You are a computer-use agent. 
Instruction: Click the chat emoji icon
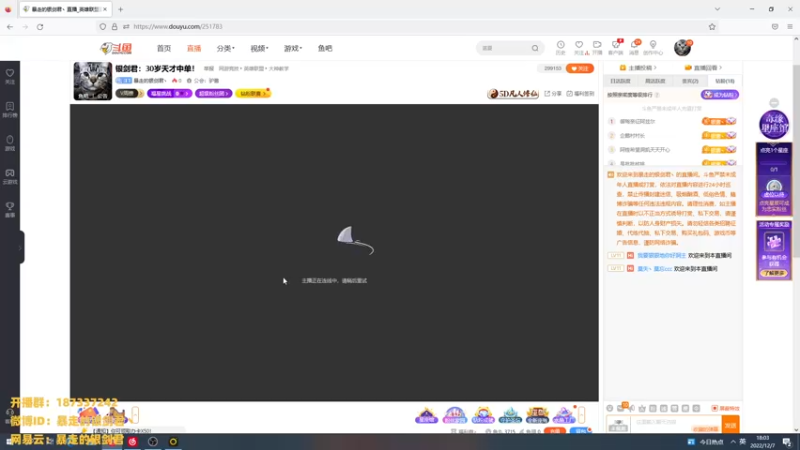pyautogui.click(x=610, y=408)
